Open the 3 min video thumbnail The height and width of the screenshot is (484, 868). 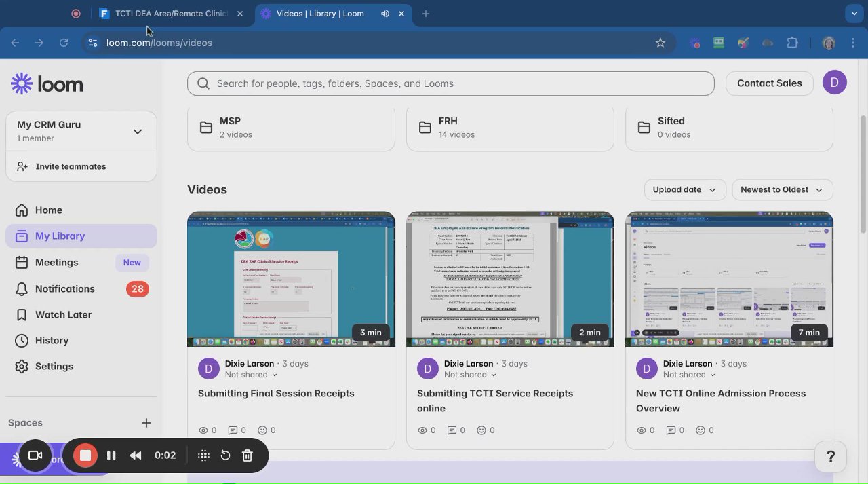(x=291, y=279)
